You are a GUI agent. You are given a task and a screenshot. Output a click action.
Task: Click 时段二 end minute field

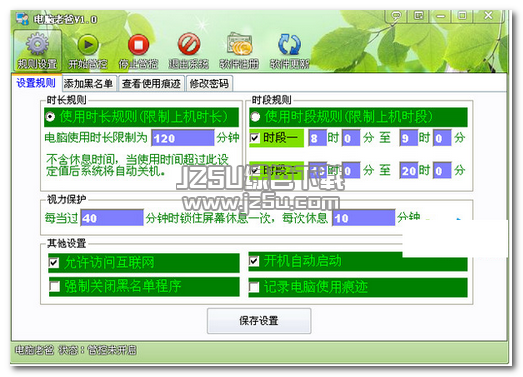pyautogui.click(x=442, y=170)
